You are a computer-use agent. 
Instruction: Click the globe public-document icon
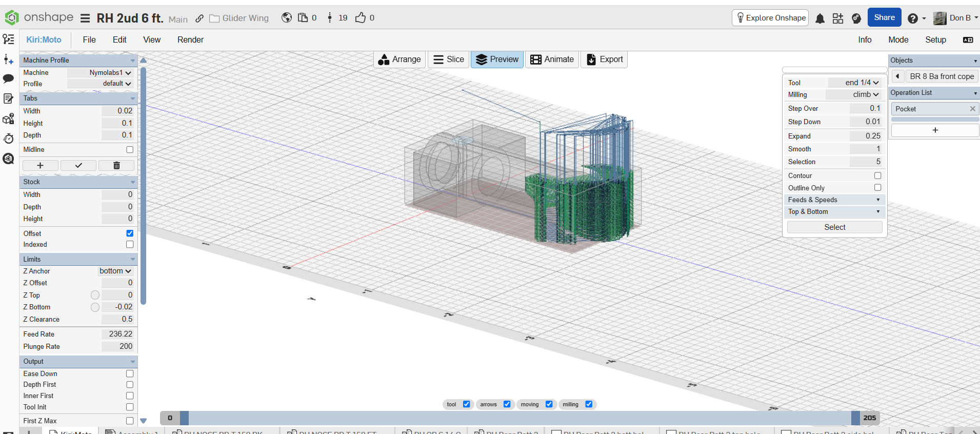pyautogui.click(x=287, y=17)
